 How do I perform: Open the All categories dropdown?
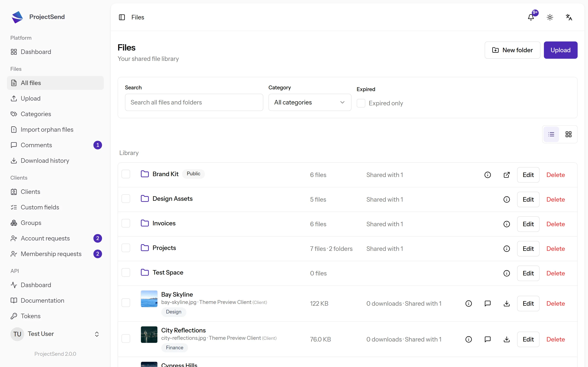pos(310,102)
